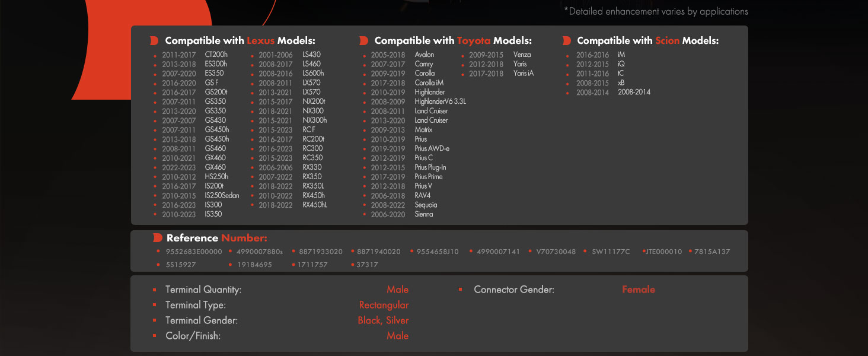Click the RX350L model entry
868x356 pixels.
click(314, 186)
